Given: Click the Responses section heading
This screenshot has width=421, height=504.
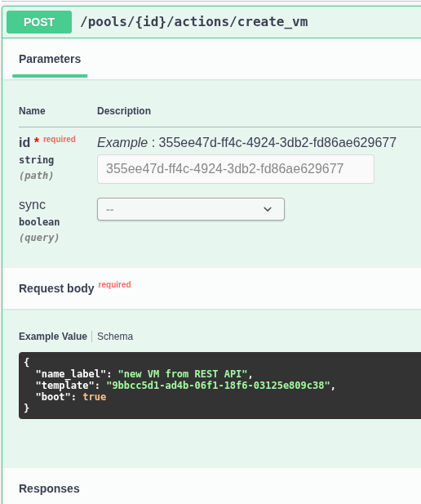Looking at the screenshot, I should point(49,488).
